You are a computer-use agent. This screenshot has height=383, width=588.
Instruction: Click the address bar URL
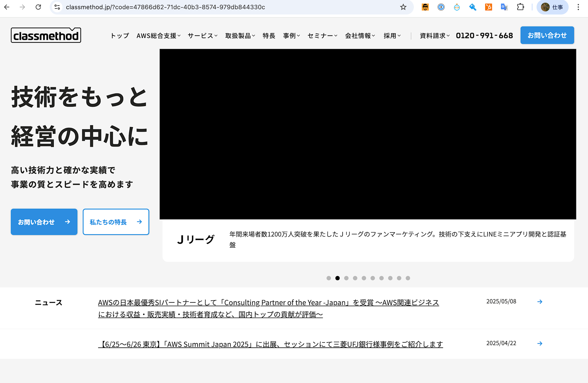(x=166, y=7)
